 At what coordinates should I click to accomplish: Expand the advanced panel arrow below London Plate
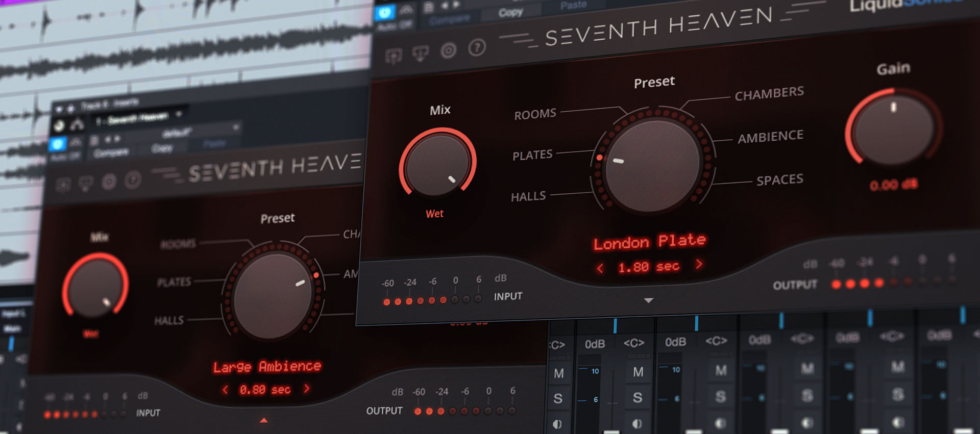point(648,300)
